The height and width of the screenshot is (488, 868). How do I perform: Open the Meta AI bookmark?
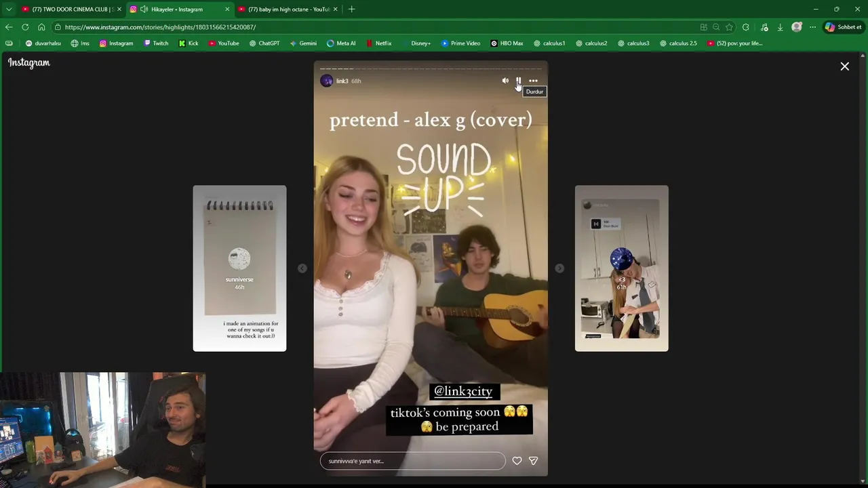[x=341, y=43]
